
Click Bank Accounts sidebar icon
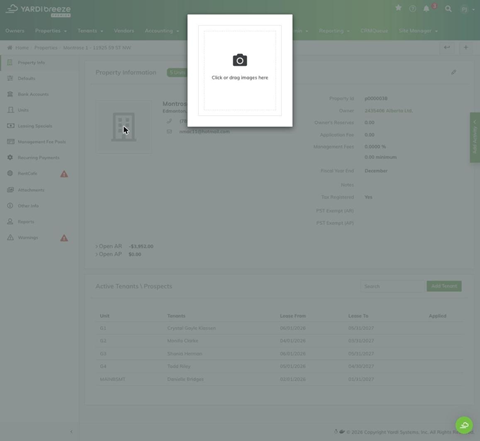click(x=10, y=94)
